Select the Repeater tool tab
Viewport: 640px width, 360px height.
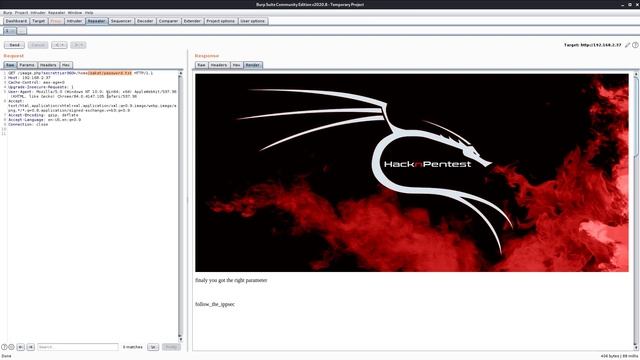[x=97, y=21]
